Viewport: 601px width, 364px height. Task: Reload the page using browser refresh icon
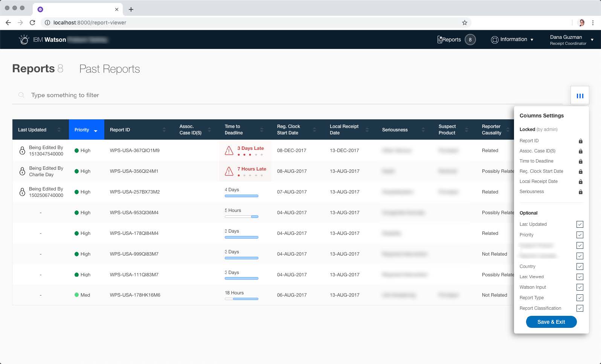tap(32, 23)
